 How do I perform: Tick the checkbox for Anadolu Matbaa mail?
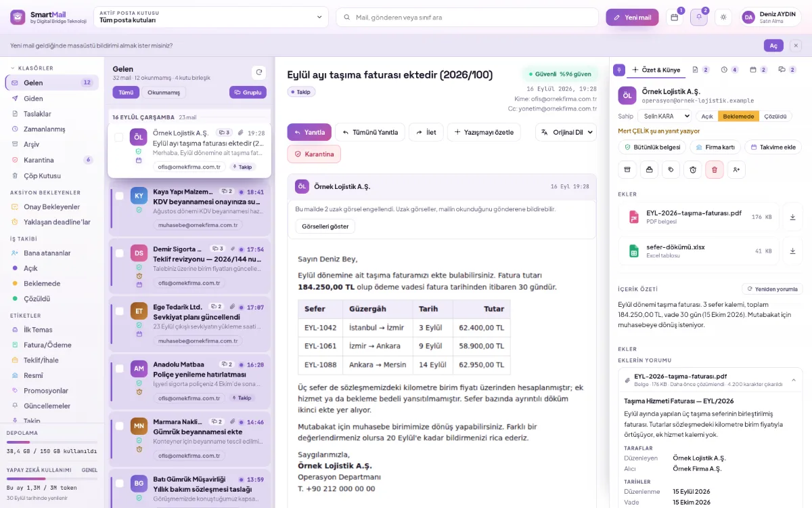pos(120,368)
